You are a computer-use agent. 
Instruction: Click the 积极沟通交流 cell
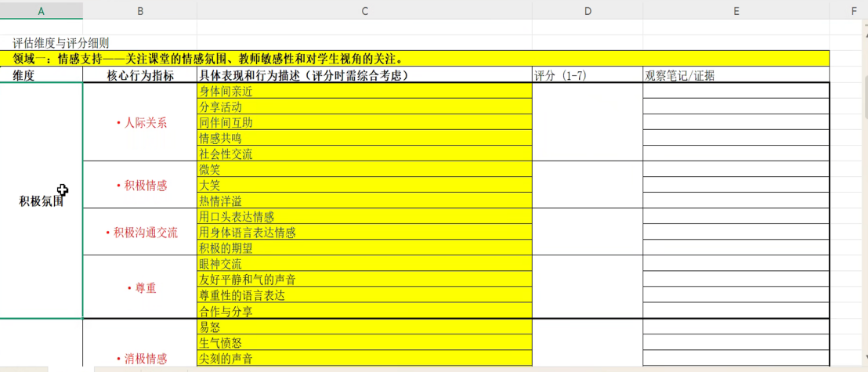pos(139,233)
